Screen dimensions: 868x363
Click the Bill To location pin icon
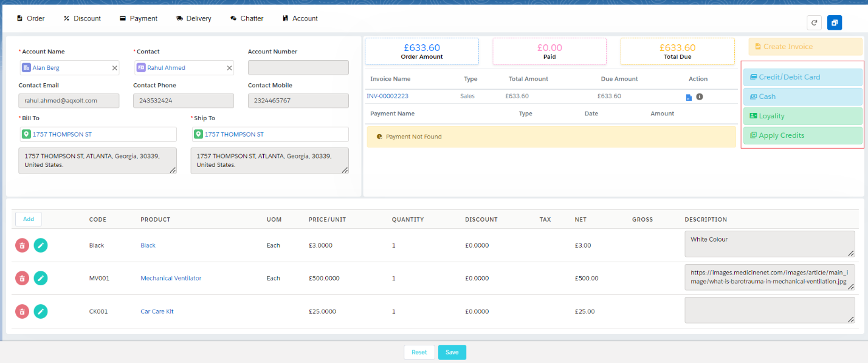click(27, 134)
